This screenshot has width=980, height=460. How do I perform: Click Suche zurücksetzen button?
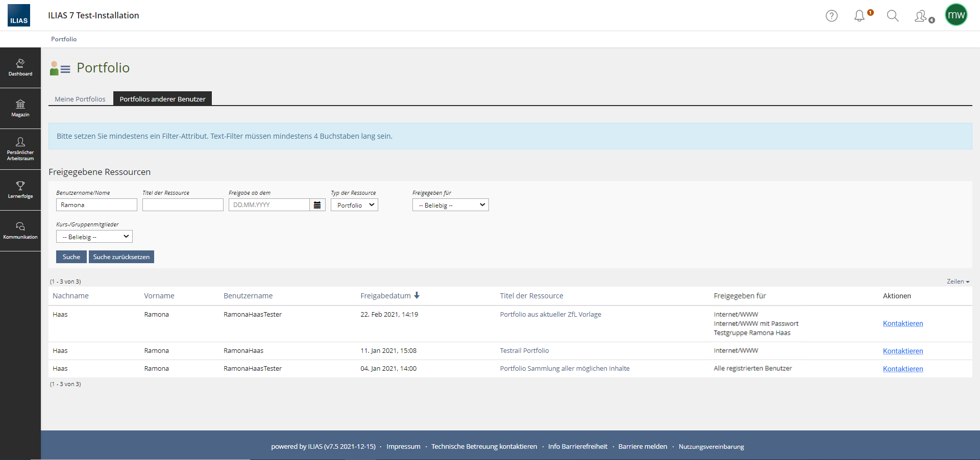pyautogui.click(x=121, y=257)
